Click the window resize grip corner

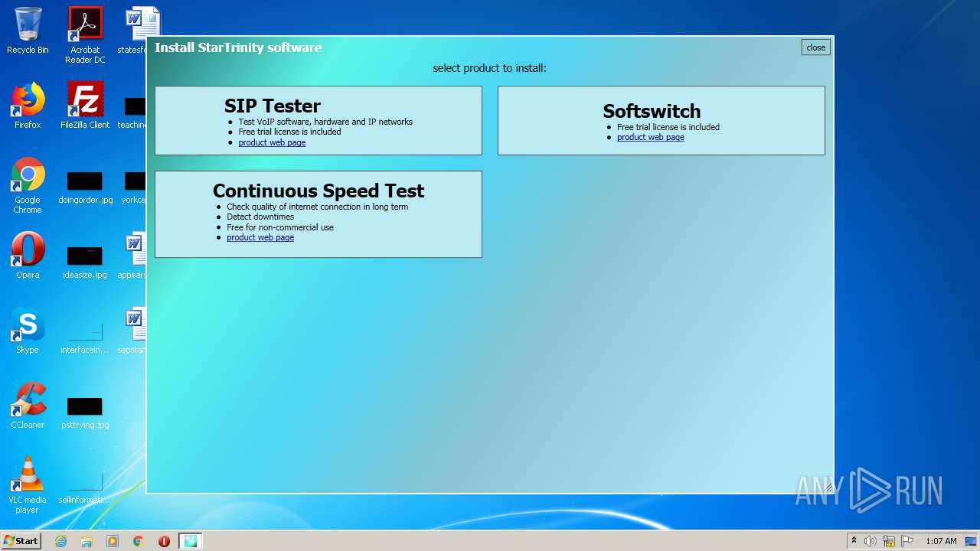point(828,487)
